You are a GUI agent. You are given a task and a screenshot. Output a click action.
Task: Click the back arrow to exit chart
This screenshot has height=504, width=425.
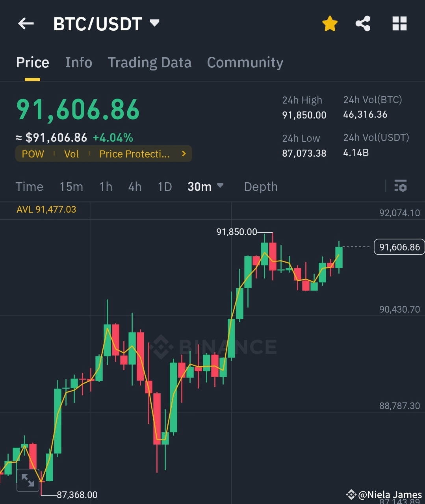click(x=25, y=24)
